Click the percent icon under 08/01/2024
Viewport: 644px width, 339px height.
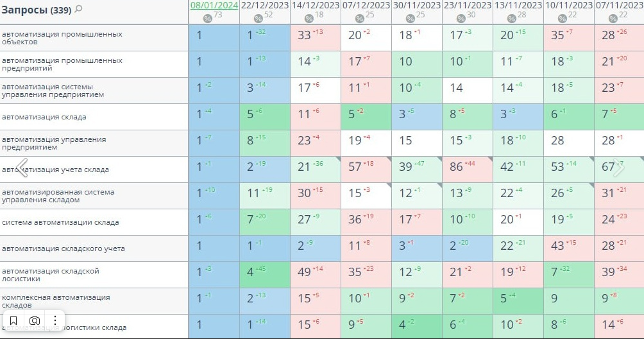(x=207, y=19)
